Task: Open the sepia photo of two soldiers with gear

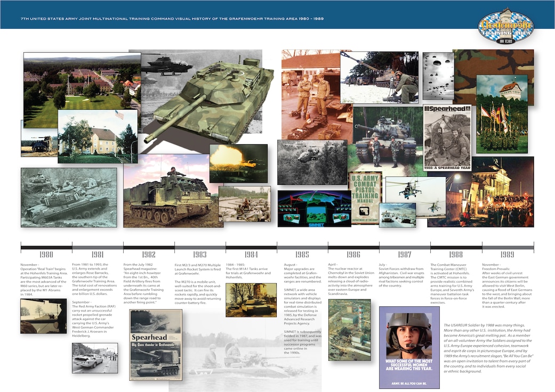Action: [x=311, y=95]
